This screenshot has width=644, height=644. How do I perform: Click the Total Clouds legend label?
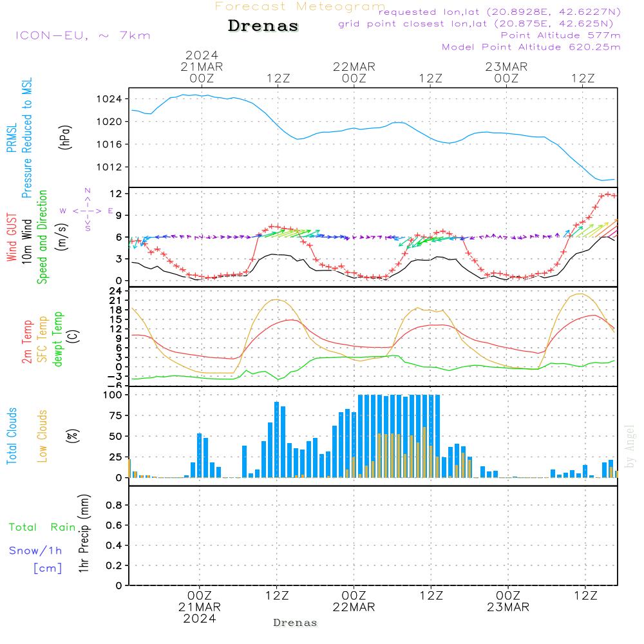[12, 436]
